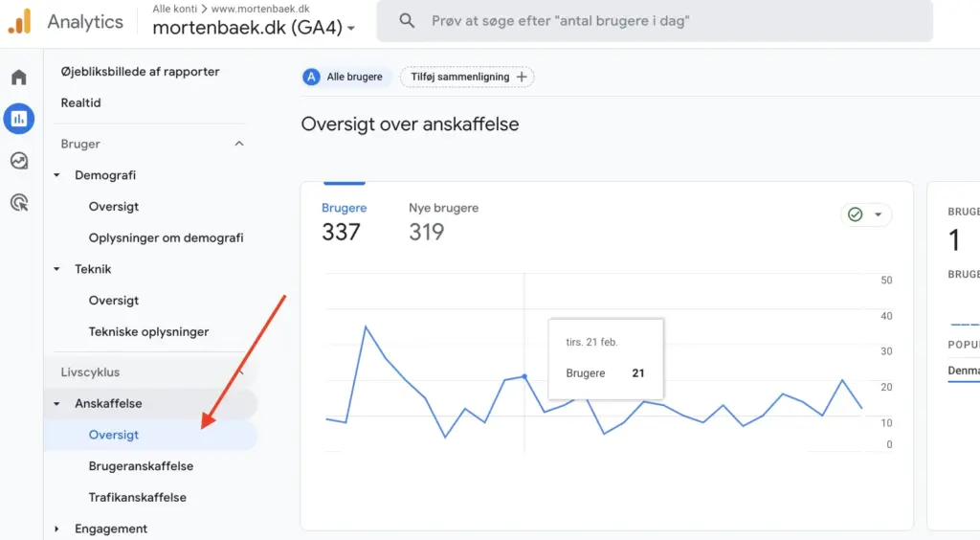Collapse the Bruger section chevron
Viewport: 980px width, 540px height.
(239, 144)
